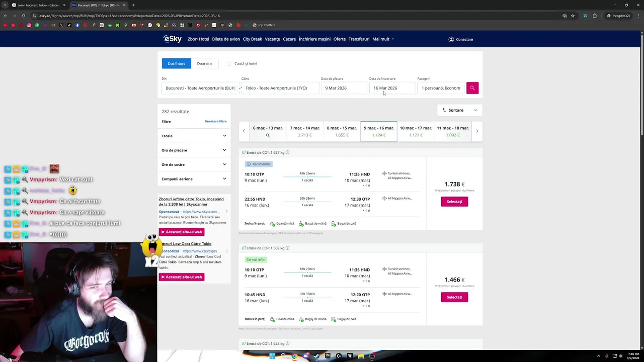Open the tab search dropdown arrow
The height and width of the screenshot is (362, 644).
5,5
